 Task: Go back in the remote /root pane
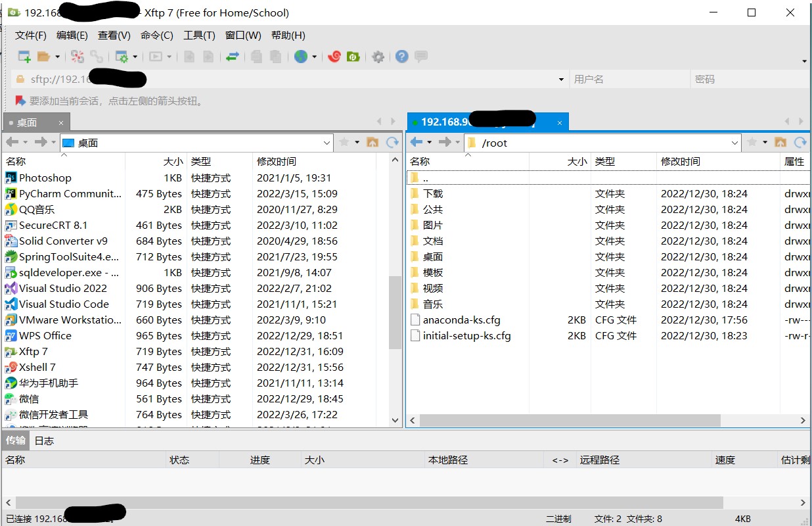tap(415, 142)
